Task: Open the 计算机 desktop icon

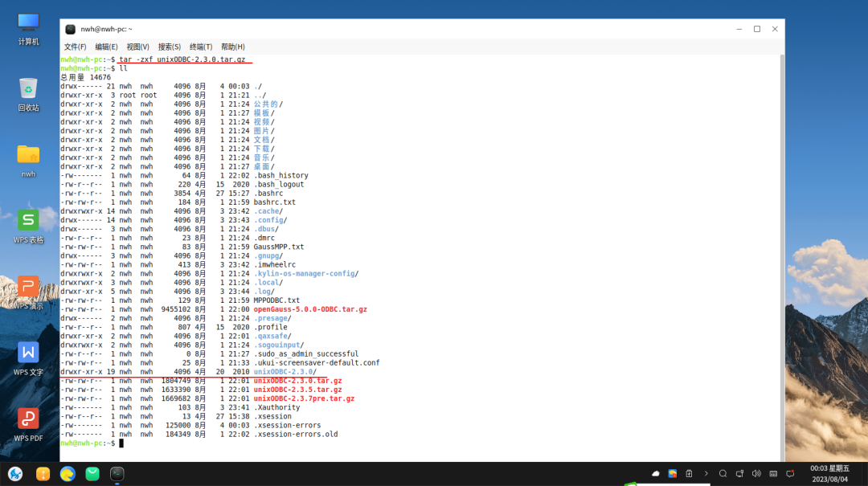Action: point(28,29)
